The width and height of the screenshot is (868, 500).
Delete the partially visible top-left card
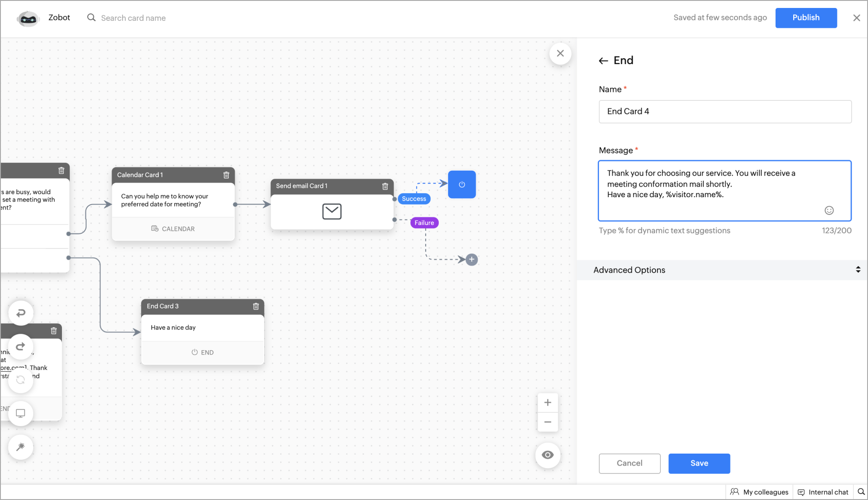(61, 171)
